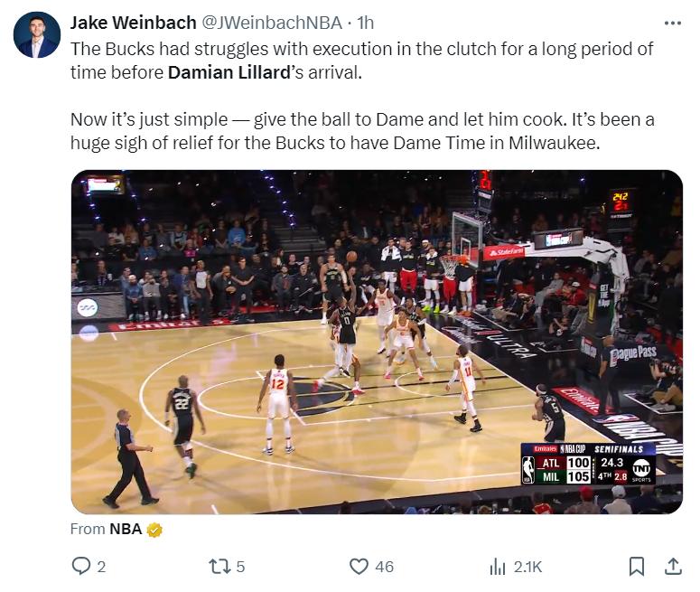Image resolution: width=700 pixels, height=592 pixels.
Task: Click the repost arrows icon
Action: click(x=219, y=567)
